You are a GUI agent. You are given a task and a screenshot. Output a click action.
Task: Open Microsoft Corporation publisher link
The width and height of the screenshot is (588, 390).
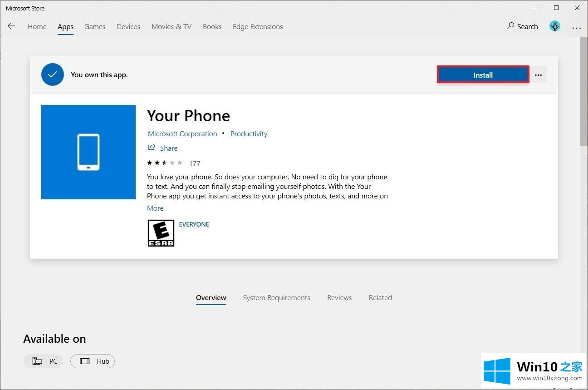[x=182, y=133]
